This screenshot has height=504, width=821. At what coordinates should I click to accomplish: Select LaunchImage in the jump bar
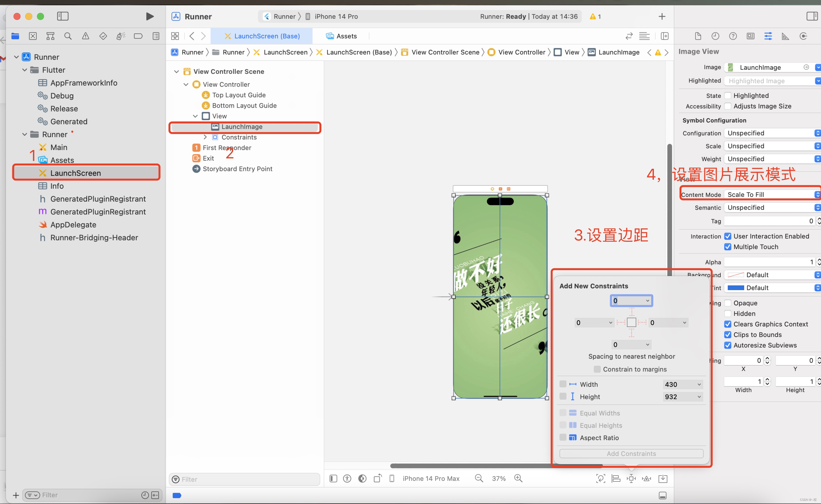click(x=614, y=52)
